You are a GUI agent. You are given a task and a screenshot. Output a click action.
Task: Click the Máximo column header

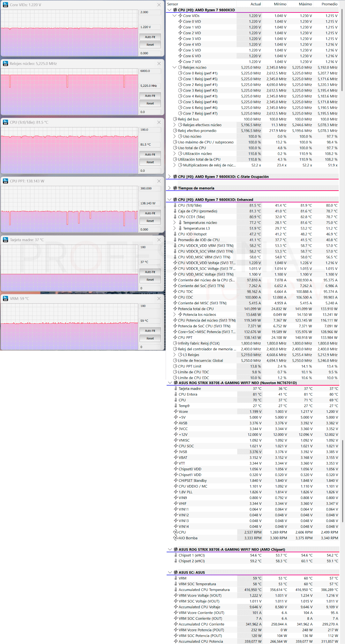[305, 4]
